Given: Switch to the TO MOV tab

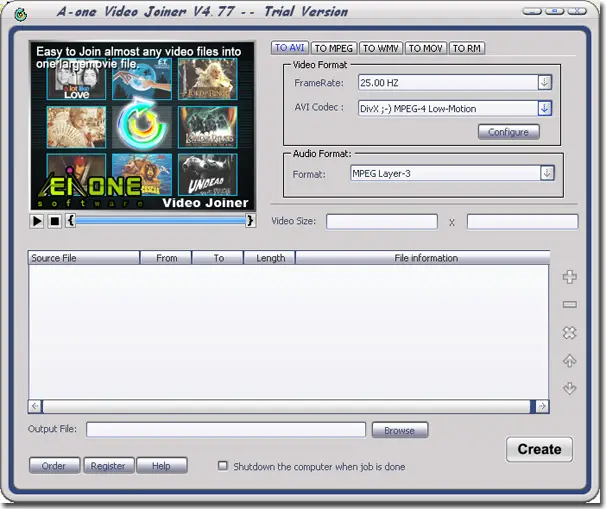Looking at the screenshot, I should click(x=426, y=48).
